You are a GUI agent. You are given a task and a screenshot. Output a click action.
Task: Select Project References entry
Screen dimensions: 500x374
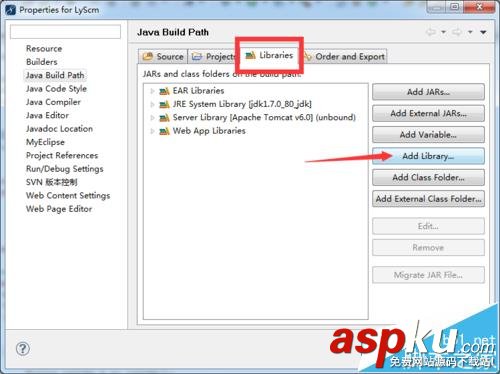pos(62,155)
